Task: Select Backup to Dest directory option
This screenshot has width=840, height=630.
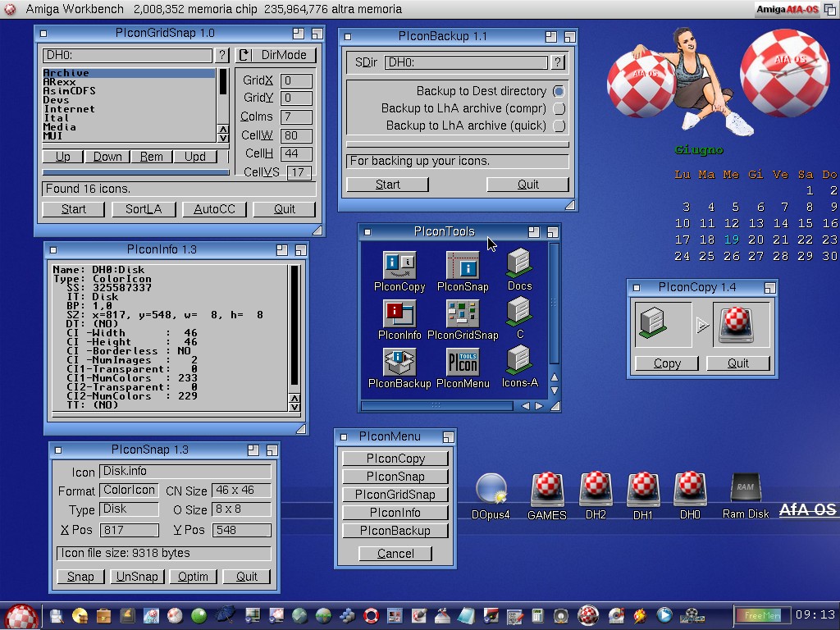Action: [x=559, y=91]
